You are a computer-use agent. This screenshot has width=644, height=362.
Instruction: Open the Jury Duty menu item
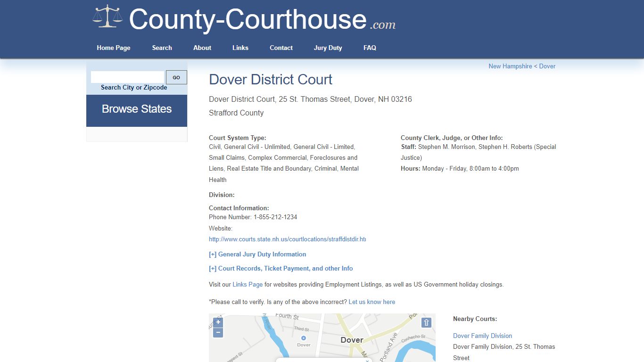point(328,48)
